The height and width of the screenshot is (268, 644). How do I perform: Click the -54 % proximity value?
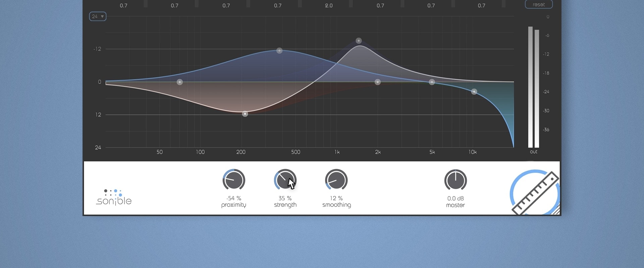pyautogui.click(x=234, y=198)
